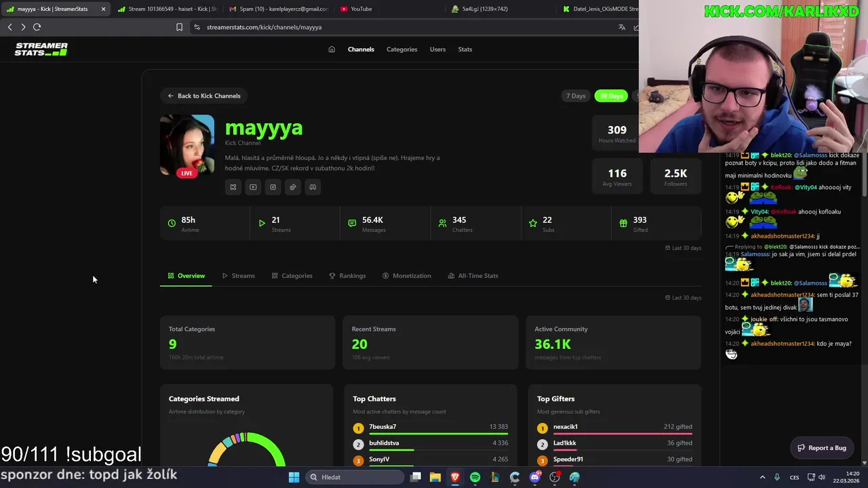Reload the page with the refresh icon
This screenshot has width=868, height=488.
[37, 27]
